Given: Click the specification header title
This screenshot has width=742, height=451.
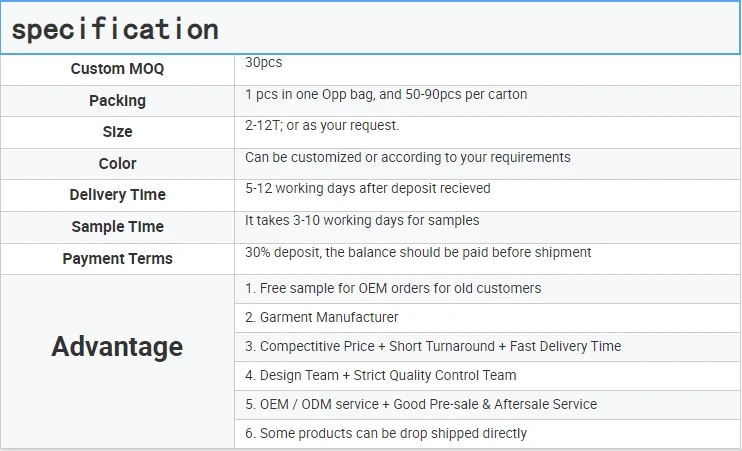Looking at the screenshot, I should coord(115,29).
